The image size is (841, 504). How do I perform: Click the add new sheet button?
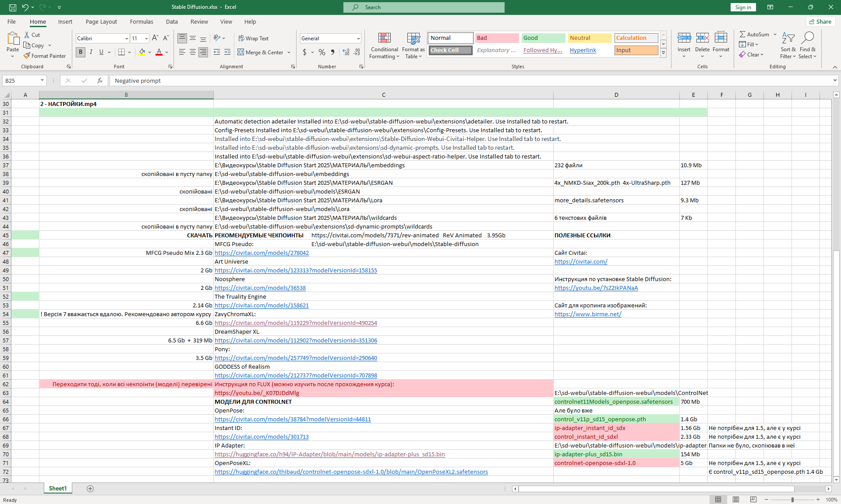pyautogui.click(x=90, y=489)
